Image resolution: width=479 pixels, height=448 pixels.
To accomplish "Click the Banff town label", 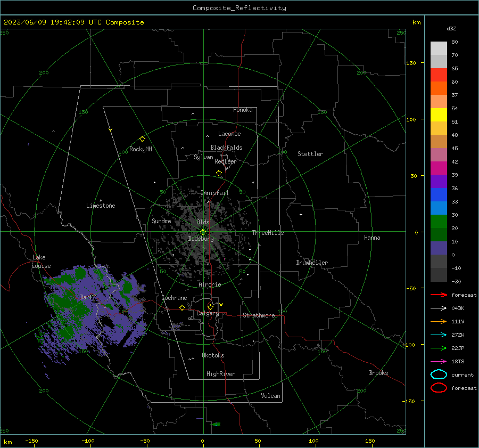I will pyautogui.click(x=88, y=297).
